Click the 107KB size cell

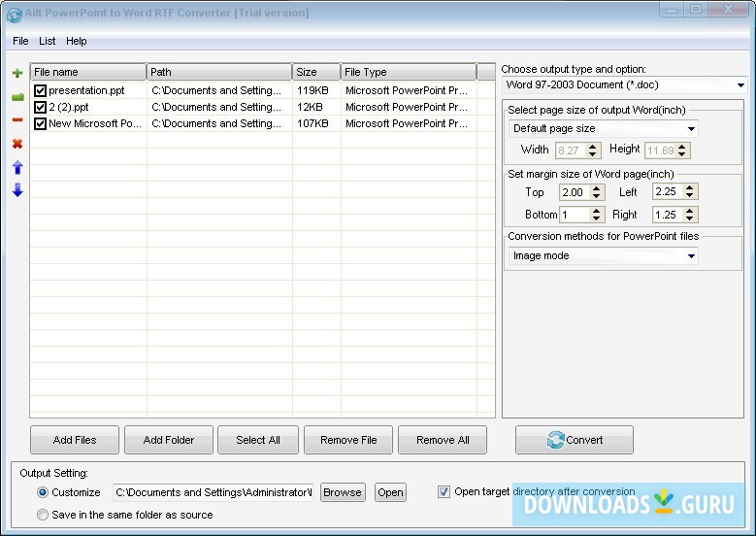(x=312, y=123)
